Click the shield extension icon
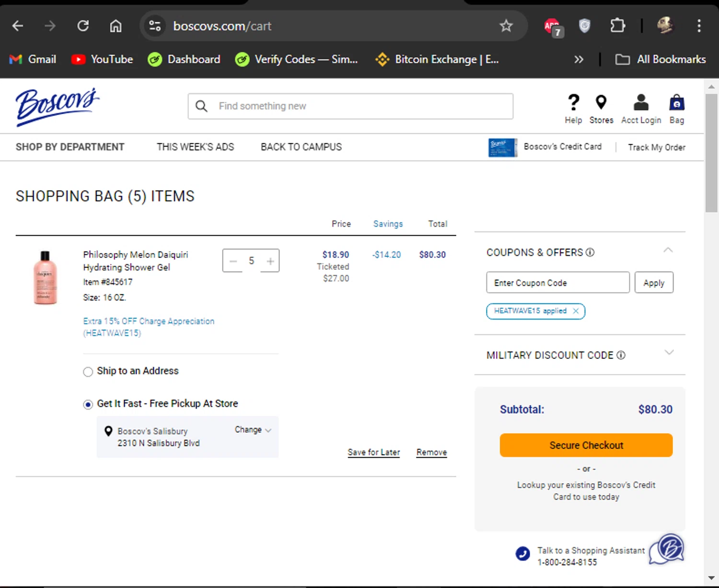Screen dimensions: 719x588 584,26
